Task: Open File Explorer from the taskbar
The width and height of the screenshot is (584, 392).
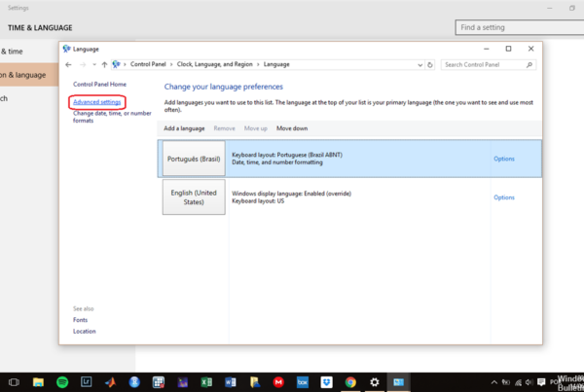Action: click(38, 382)
